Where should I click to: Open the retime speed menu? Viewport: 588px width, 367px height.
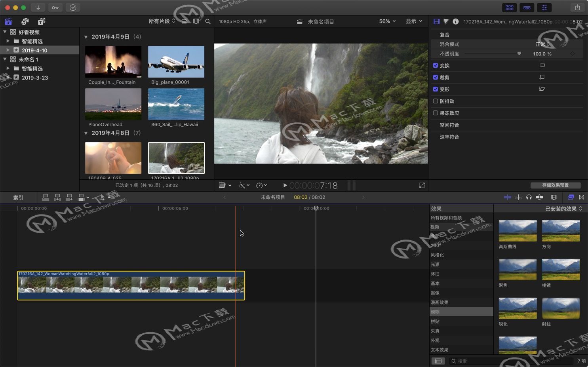pyautogui.click(x=261, y=185)
